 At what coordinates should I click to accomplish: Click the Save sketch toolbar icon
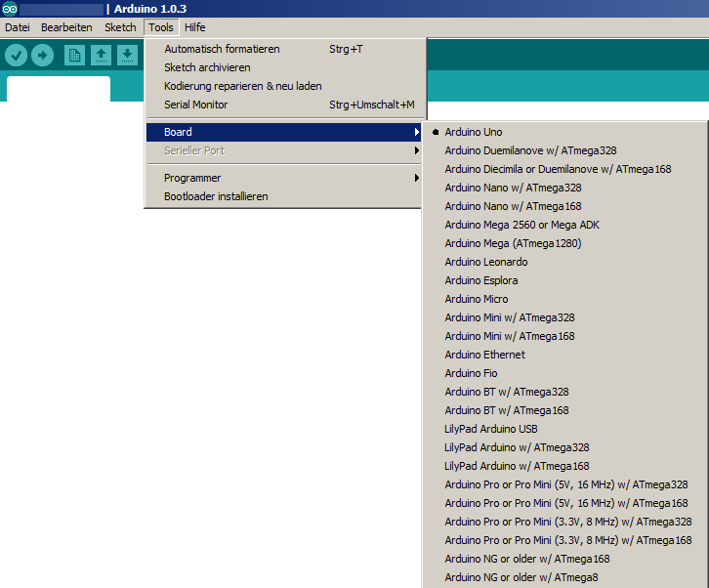coord(126,56)
